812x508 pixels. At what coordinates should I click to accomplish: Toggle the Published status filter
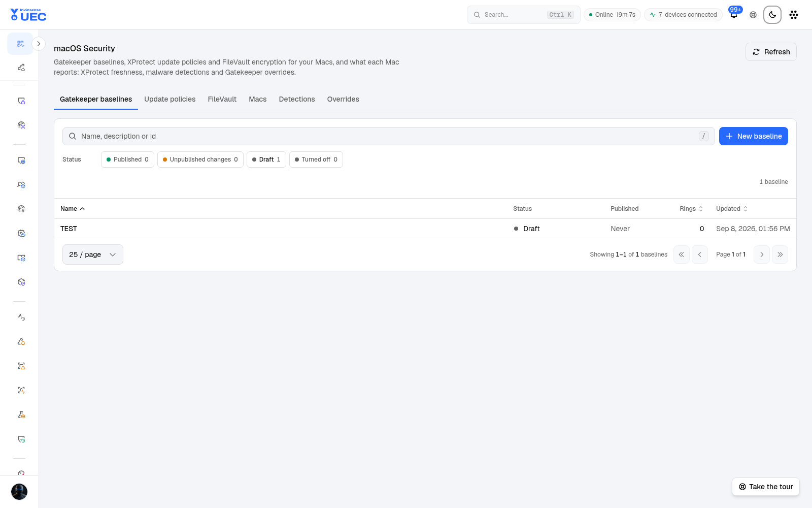127,160
